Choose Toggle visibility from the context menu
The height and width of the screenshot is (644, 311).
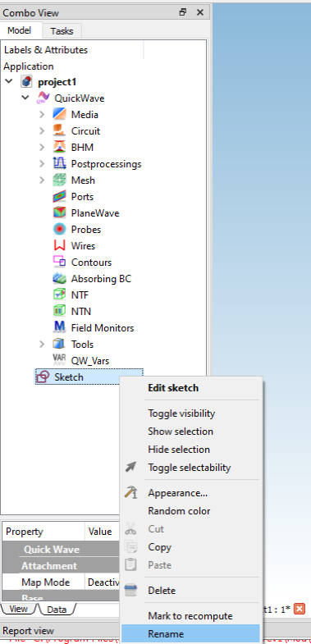(x=181, y=413)
